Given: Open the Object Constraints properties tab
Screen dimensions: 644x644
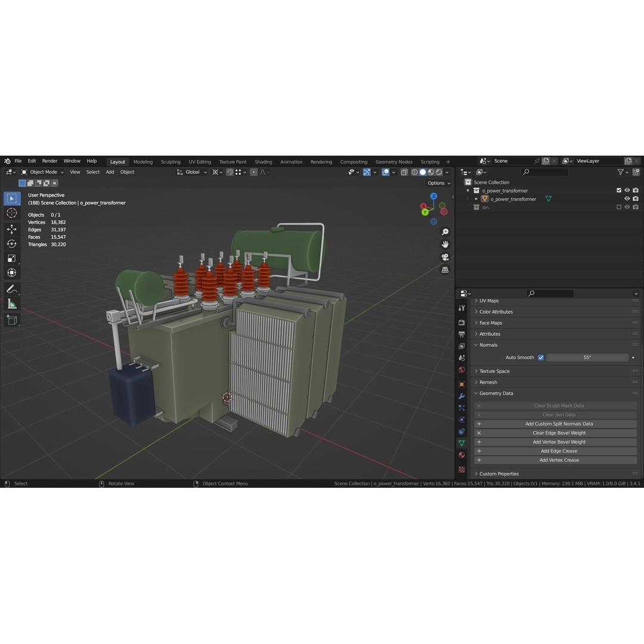Looking at the screenshot, I should click(x=462, y=432).
